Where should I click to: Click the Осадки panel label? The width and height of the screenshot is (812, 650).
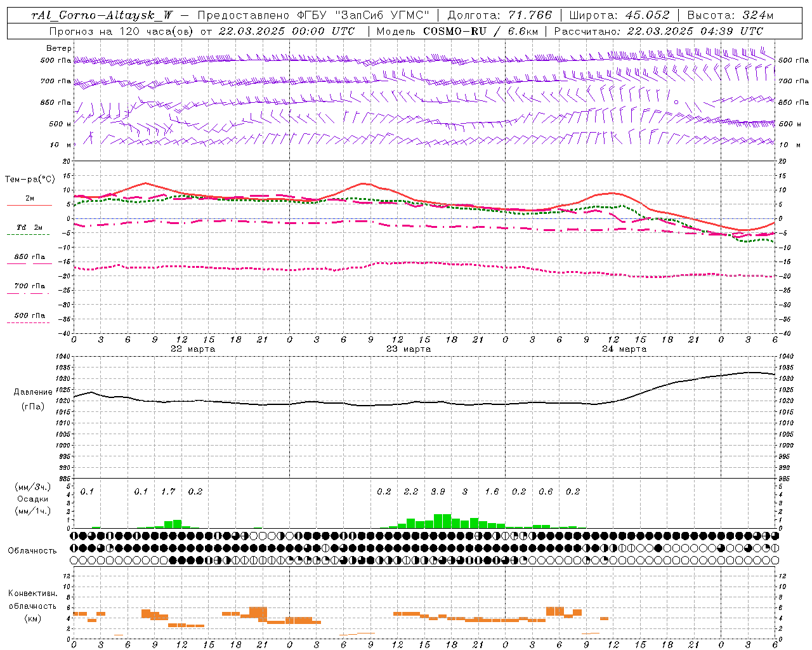tap(33, 499)
